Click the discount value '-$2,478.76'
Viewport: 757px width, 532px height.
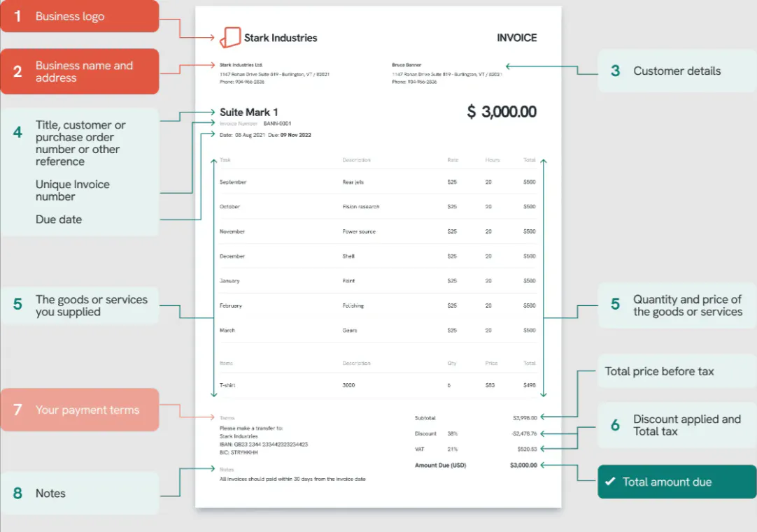point(524,433)
